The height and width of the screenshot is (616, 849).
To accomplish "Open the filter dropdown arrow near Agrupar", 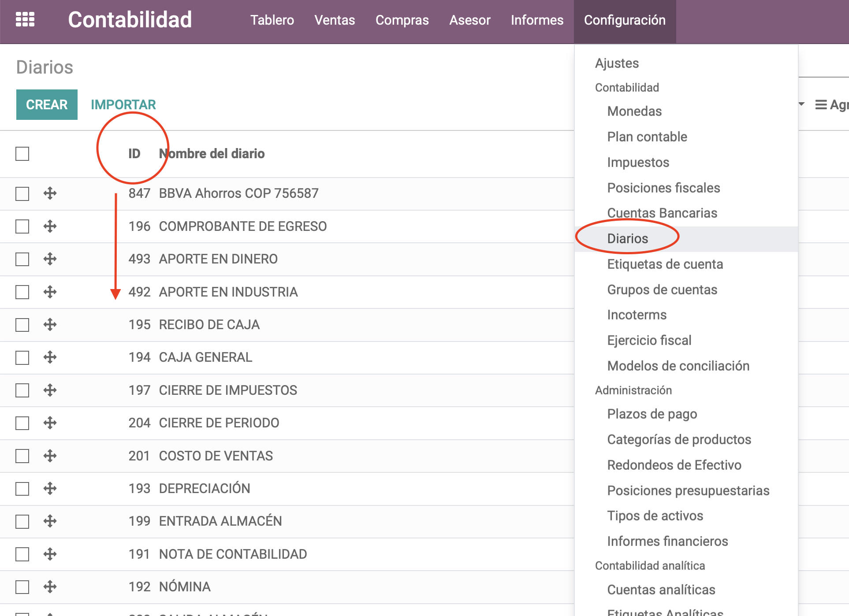I will 802,104.
